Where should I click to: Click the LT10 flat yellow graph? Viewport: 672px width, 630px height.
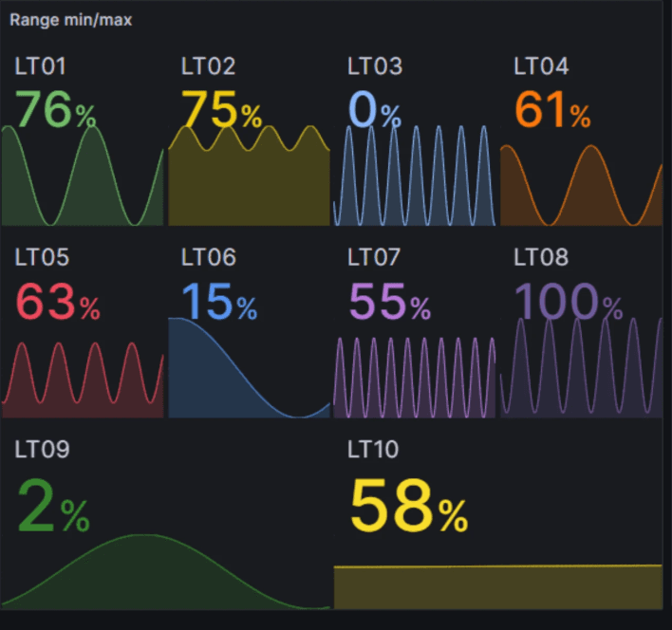498,586
